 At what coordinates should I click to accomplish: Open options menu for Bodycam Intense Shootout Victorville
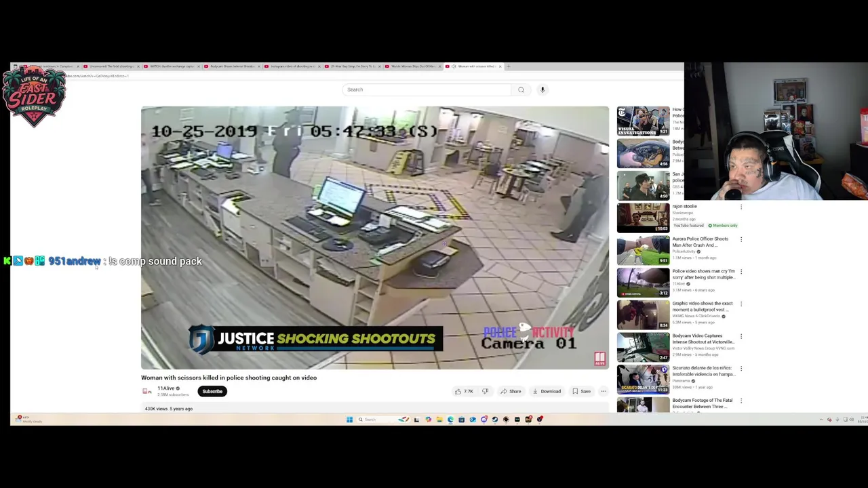pyautogui.click(x=741, y=336)
